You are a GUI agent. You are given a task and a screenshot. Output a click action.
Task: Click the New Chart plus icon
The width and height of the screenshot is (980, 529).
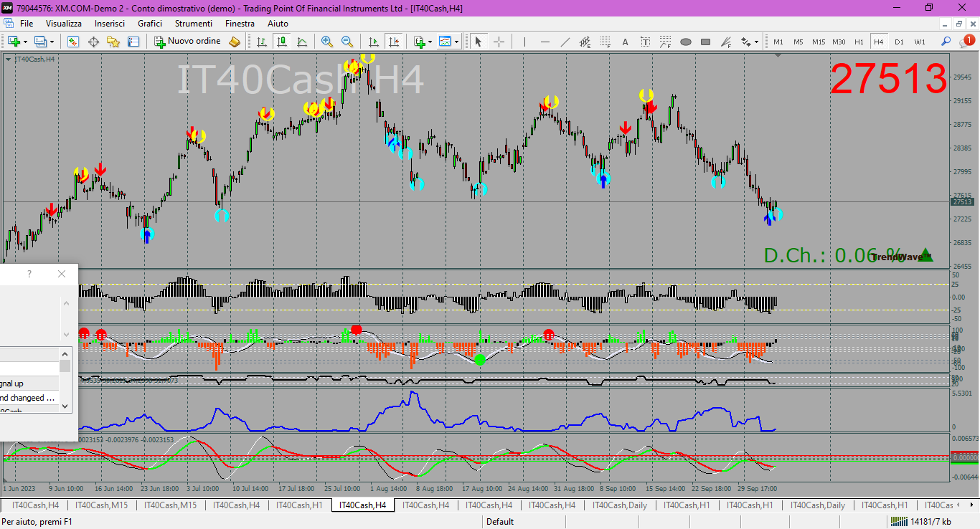click(x=14, y=42)
